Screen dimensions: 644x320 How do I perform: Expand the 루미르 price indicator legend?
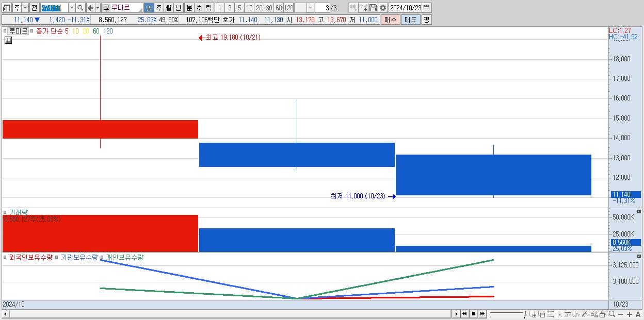pos(5,31)
